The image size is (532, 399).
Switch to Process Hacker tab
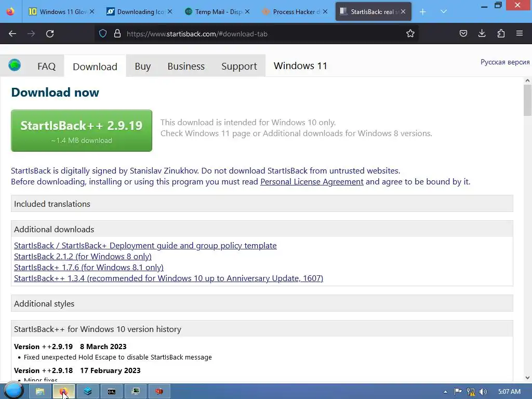(292, 11)
